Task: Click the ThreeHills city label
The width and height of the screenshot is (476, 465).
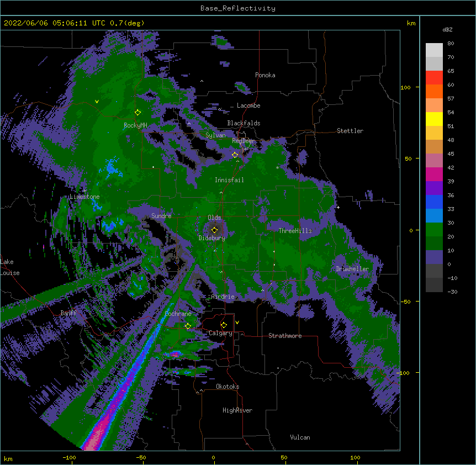Action: click(x=295, y=231)
